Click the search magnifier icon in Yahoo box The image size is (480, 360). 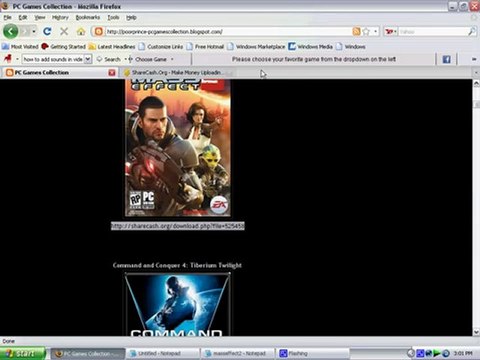[472, 32]
